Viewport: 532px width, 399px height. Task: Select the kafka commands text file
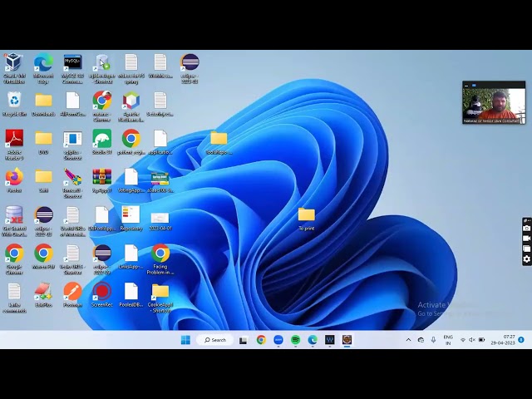[x=14, y=292]
